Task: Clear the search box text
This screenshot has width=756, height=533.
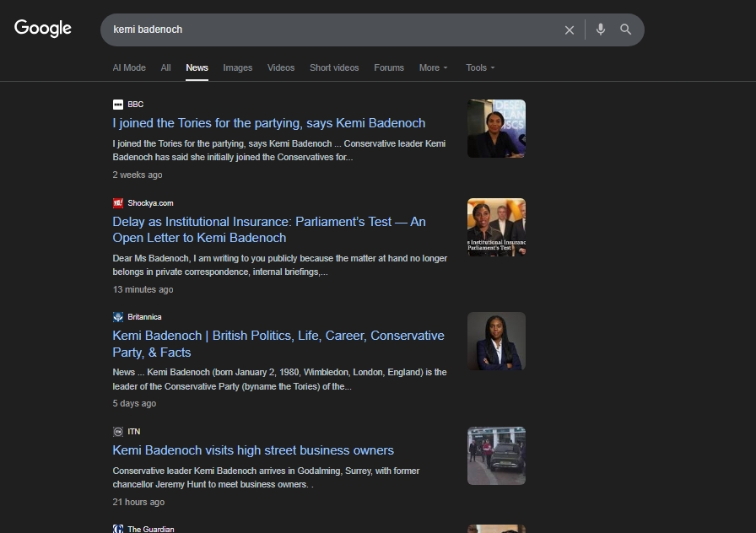Action: 569,30
